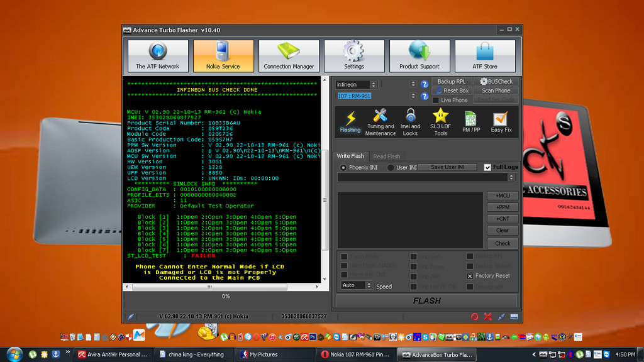Enable the Live Phone checkbox
This screenshot has height=362, width=644.
[x=436, y=101]
